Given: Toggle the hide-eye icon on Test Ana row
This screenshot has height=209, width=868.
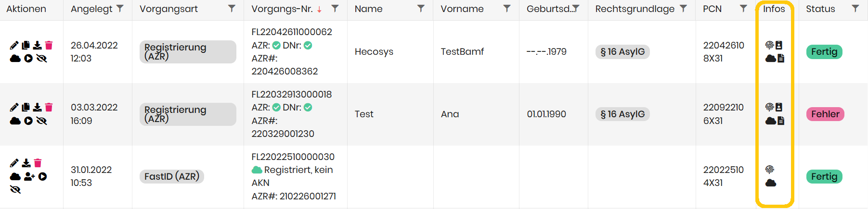Looking at the screenshot, I should point(42,121).
